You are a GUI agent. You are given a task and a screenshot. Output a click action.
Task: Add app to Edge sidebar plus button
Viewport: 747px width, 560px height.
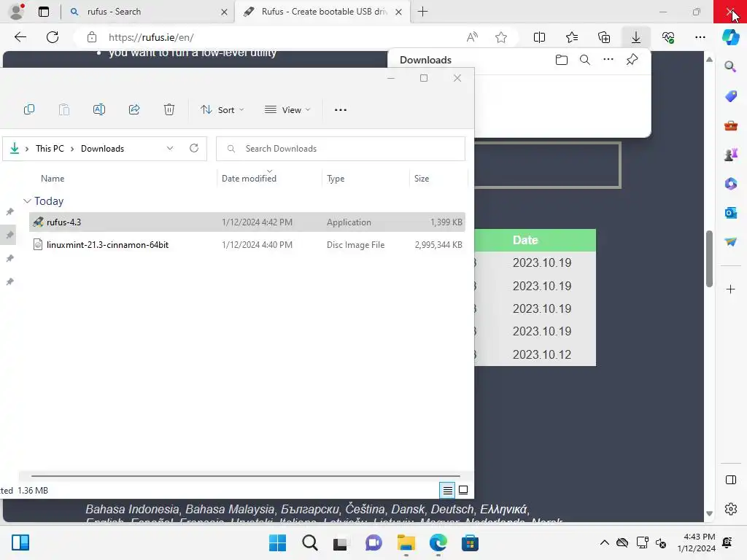(x=730, y=289)
